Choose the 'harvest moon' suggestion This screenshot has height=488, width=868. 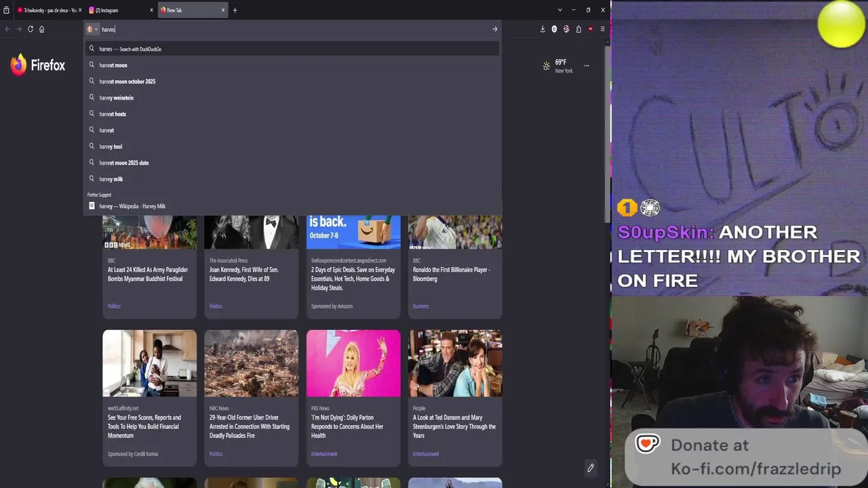pos(292,65)
